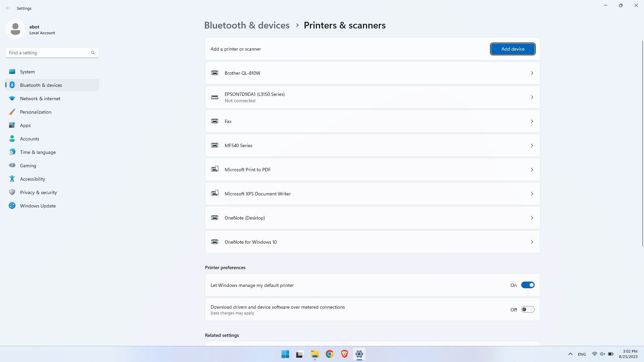Click the EPSON7D9DA1 printer icon
The width and height of the screenshot is (644, 362).
215,97
